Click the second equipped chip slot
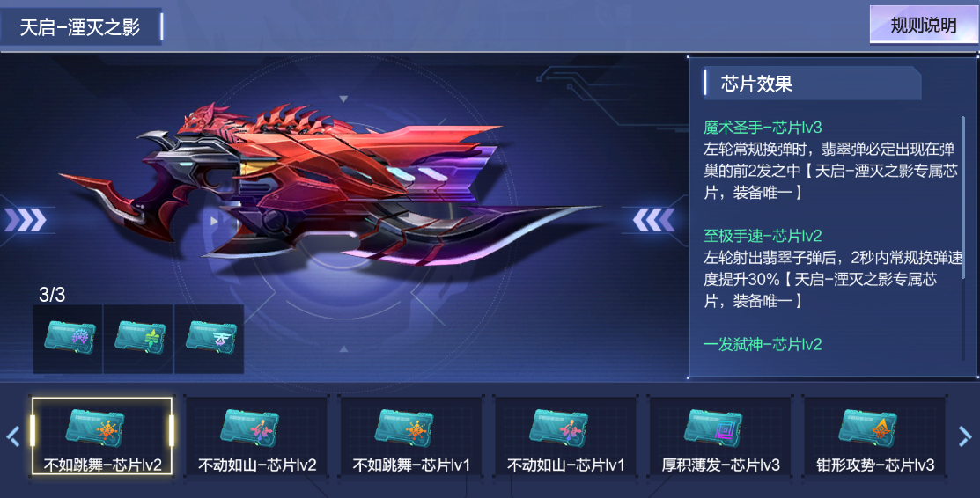 pyautogui.click(x=139, y=339)
